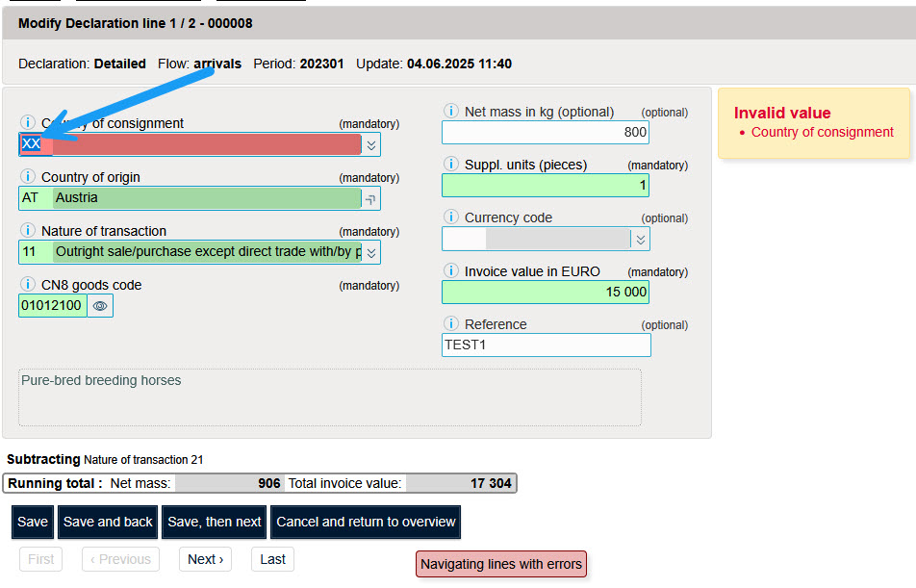Click info icon beside Invoice value in EURO
The image size is (916, 588).
click(450, 271)
